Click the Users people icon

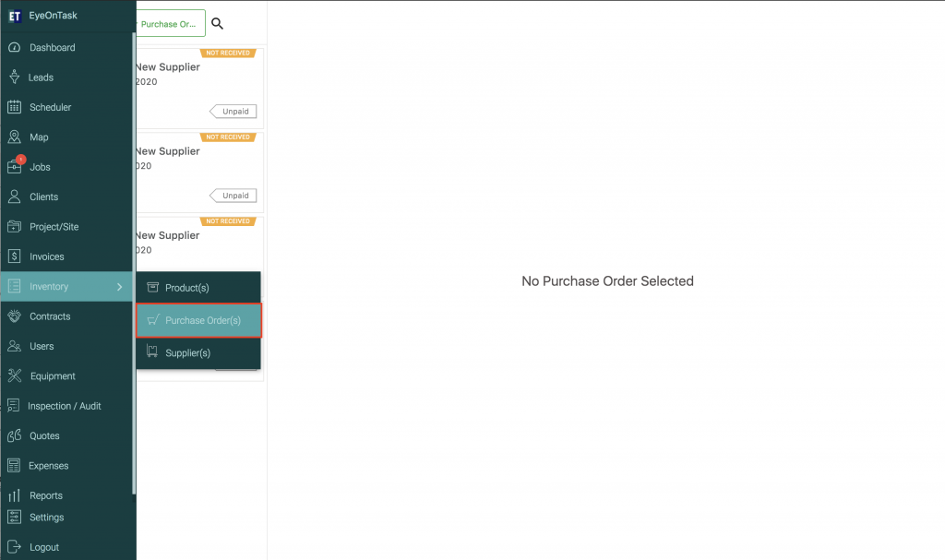point(15,346)
